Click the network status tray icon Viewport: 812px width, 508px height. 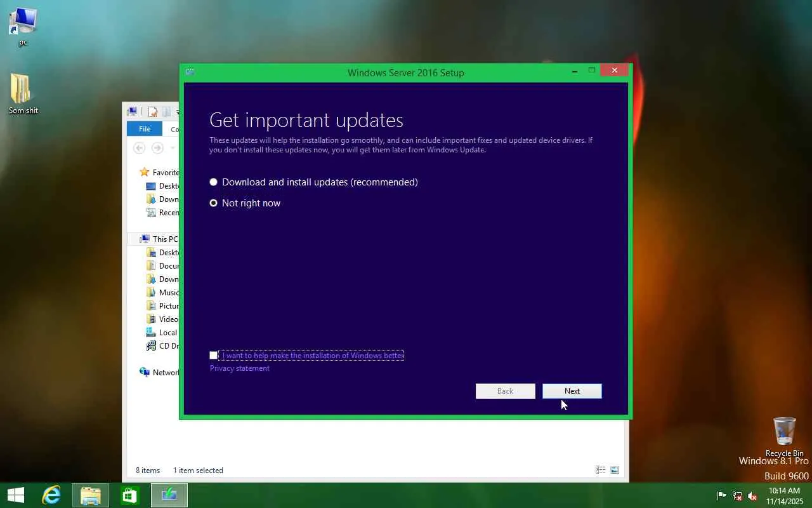(x=737, y=496)
